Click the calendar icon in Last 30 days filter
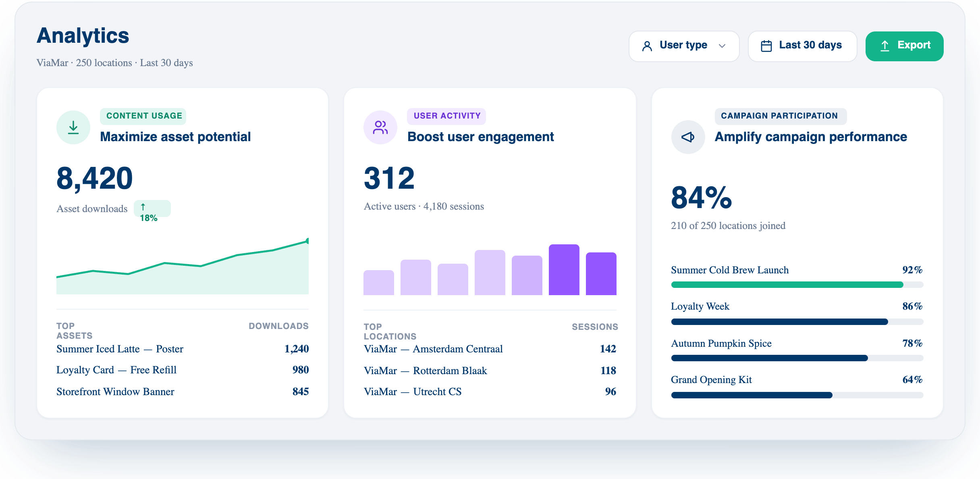 pyautogui.click(x=766, y=46)
